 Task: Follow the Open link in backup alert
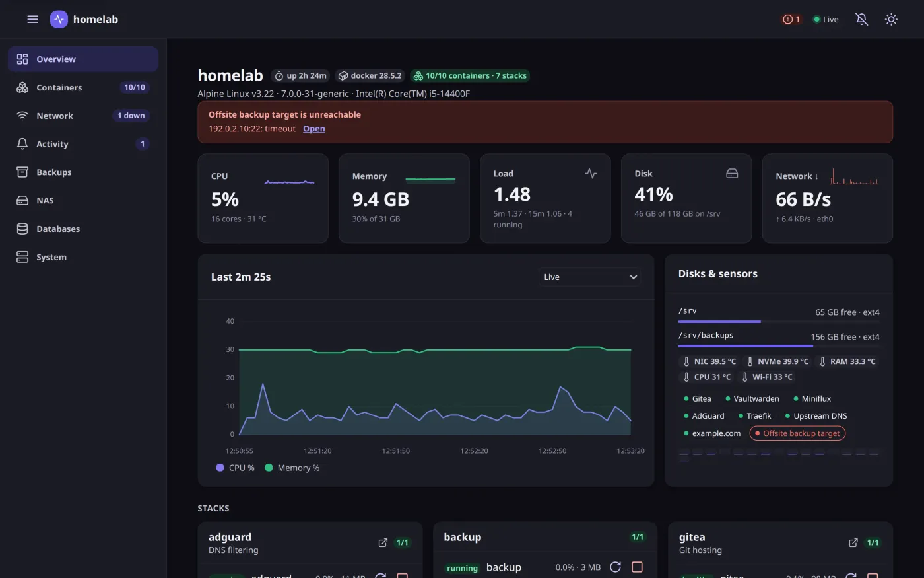click(x=313, y=129)
